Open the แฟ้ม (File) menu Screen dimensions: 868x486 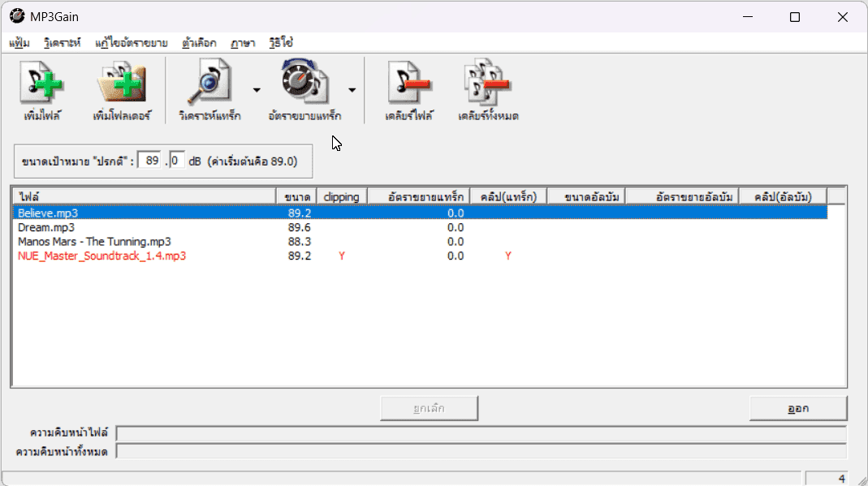click(19, 42)
